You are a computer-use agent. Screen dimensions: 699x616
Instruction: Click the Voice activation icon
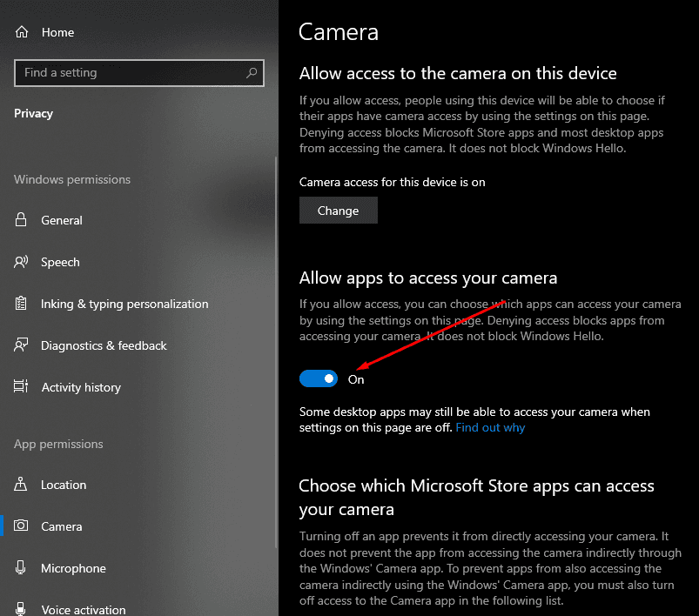22,609
